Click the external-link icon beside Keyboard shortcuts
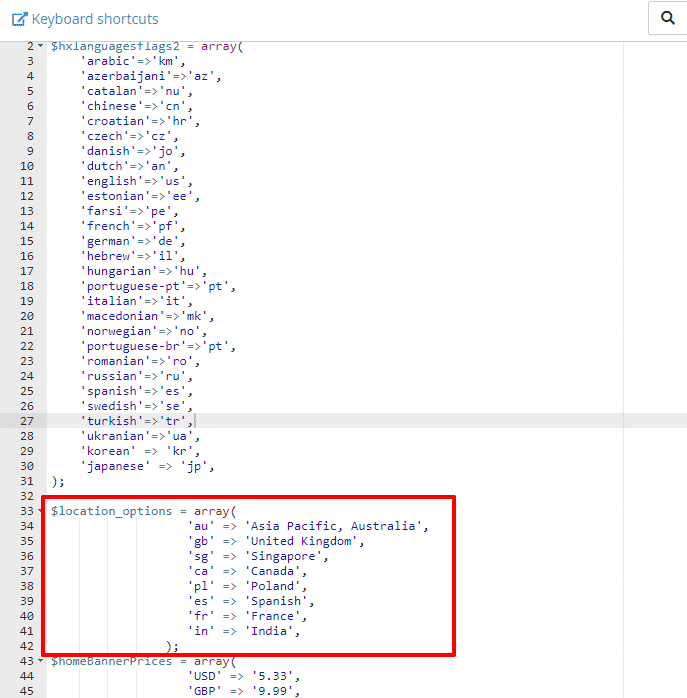The height and width of the screenshot is (698, 687). (x=19, y=19)
